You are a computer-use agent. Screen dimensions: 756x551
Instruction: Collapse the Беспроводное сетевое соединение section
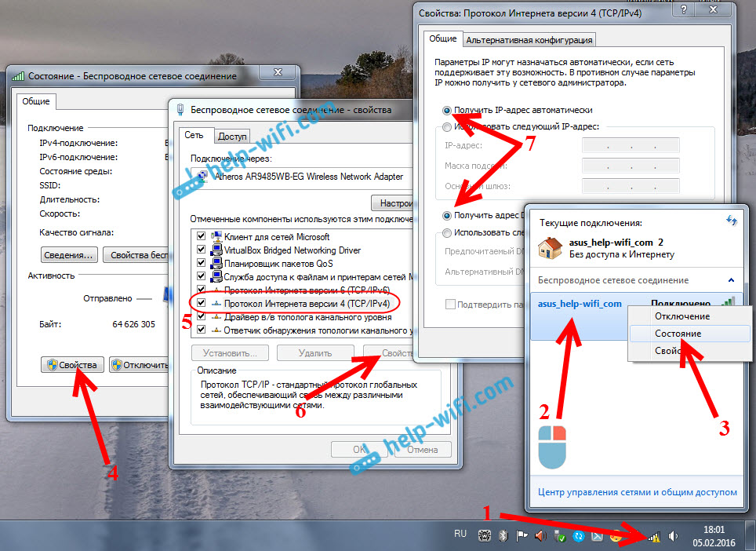tap(732, 280)
